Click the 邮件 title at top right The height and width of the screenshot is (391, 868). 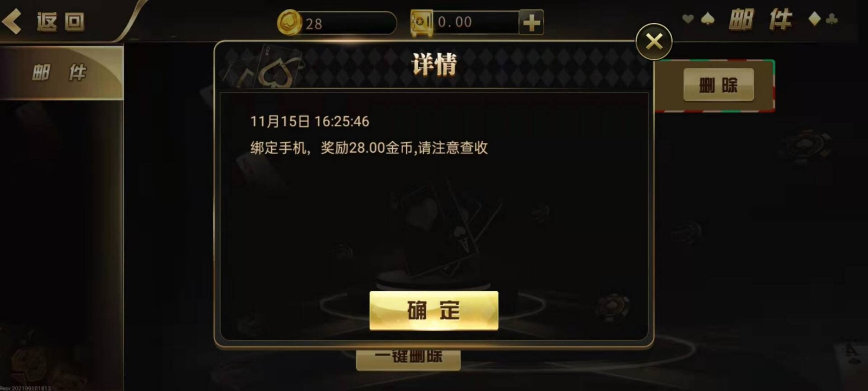click(x=759, y=21)
